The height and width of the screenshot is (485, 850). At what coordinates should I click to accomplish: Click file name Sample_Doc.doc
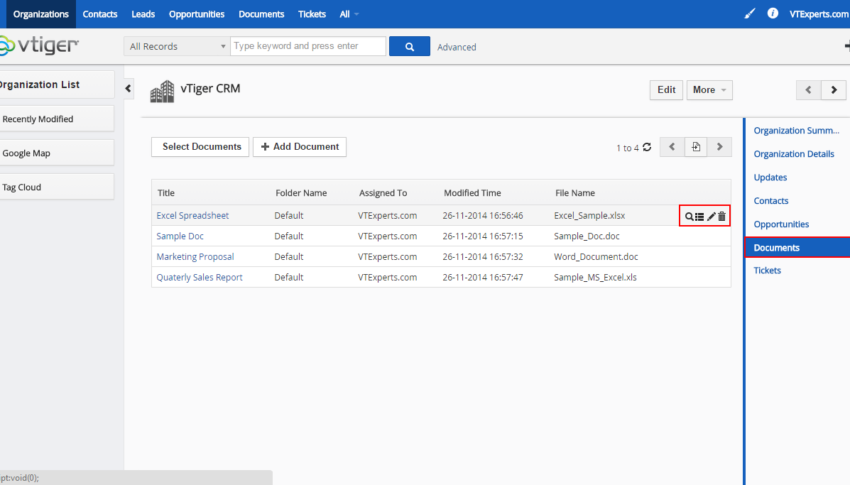coord(587,236)
